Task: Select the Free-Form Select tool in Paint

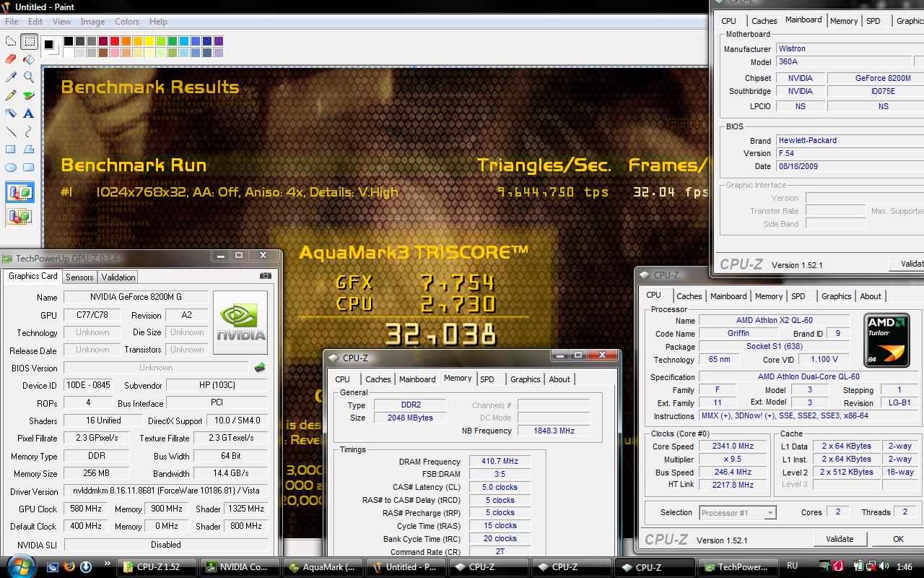Action: [11, 42]
